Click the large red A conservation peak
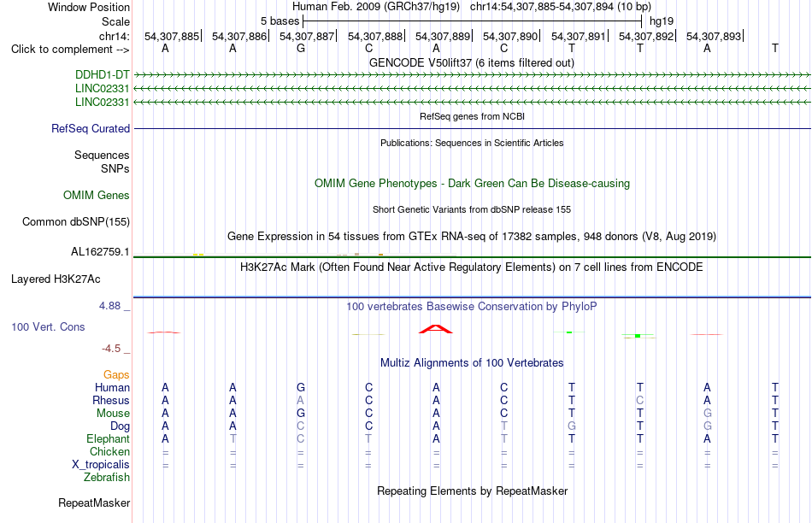 pos(436,329)
